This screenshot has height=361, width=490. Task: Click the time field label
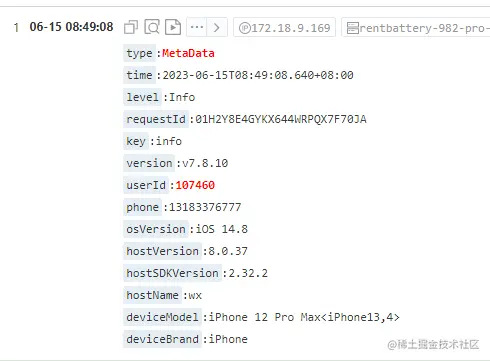tap(139, 75)
